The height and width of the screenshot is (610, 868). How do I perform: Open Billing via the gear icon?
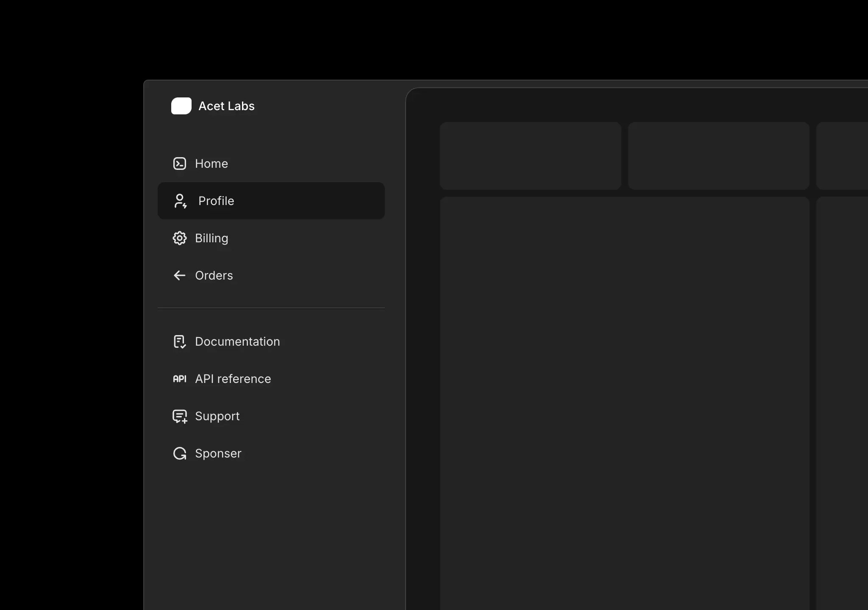tap(180, 238)
